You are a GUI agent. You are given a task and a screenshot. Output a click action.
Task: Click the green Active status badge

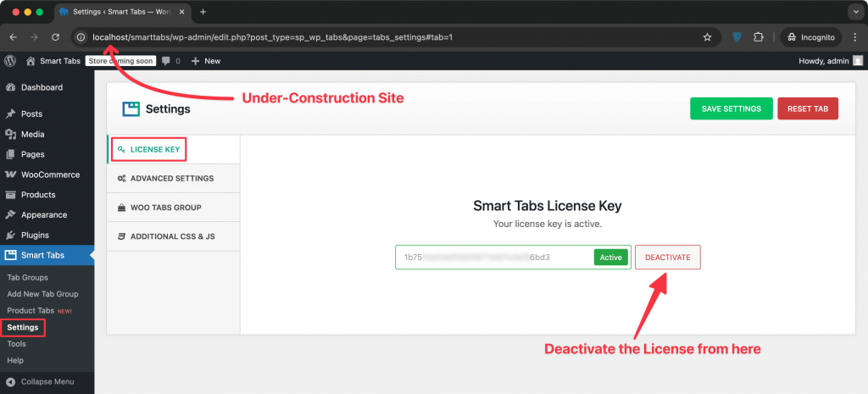tap(610, 258)
